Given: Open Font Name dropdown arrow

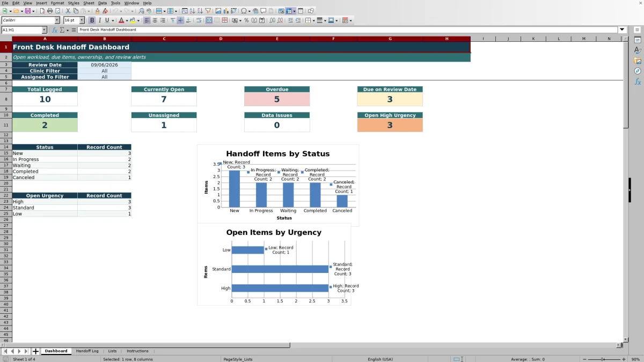Looking at the screenshot, I should pyautogui.click(x=57, y=20).
